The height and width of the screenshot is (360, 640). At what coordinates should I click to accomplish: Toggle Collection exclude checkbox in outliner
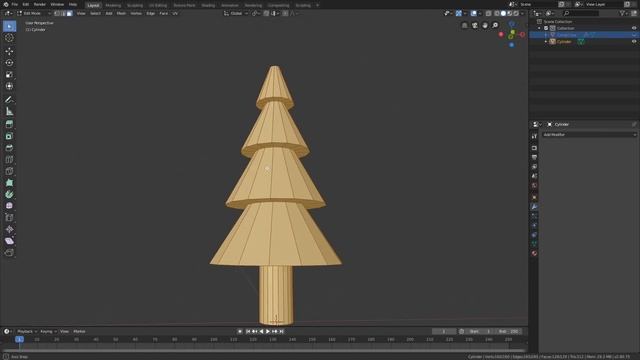coord(546,28)
